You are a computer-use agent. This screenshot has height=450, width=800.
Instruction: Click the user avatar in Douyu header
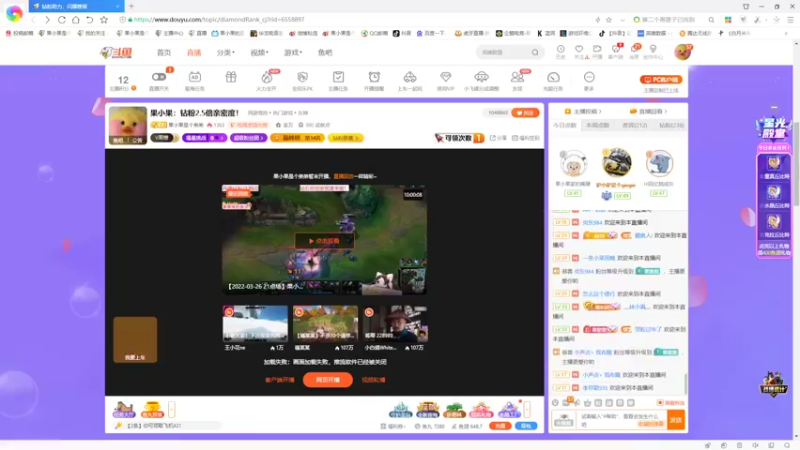pos(682,52)
